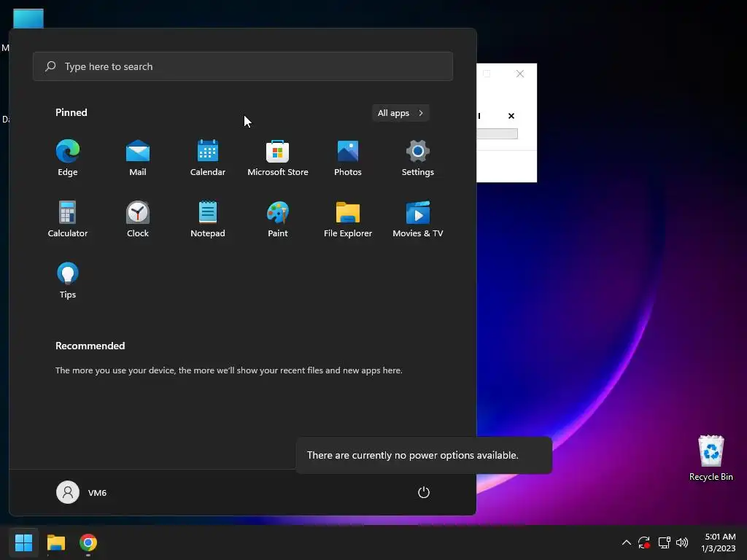The height and width of the screenshot is (560, 747).
Task: Close the background window behind Start menu
Action: pyautogui.click(x=519, y=74)
